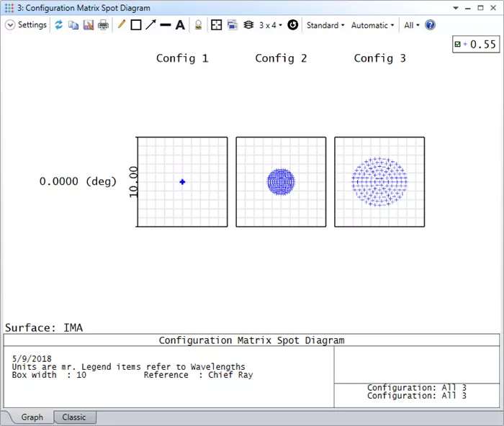This screenshot has height=426, width=504.
Task: Switch to the Graph tab
Action: [x=32, y=417]
